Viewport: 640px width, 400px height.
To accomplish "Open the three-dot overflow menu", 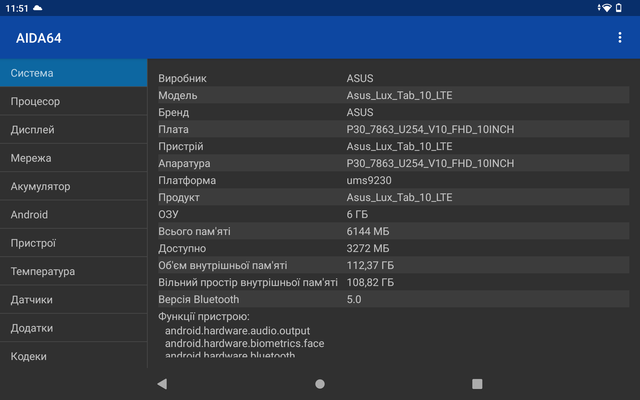I will 620,38.
